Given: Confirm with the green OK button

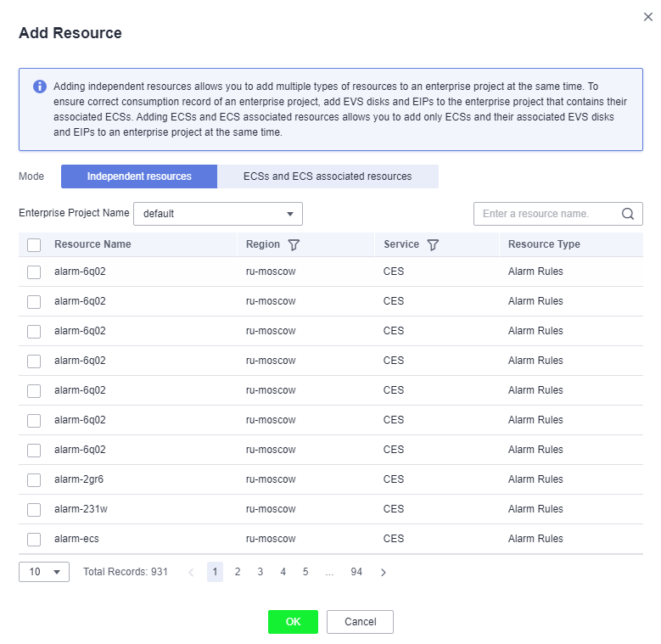Looking at the screenshot, I should 293,622.
